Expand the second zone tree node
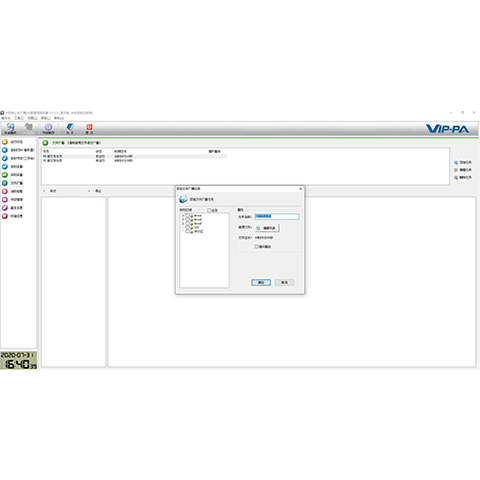Image resolution: width=480 pixels, height=480 pixels. click(x=183, y=220)
